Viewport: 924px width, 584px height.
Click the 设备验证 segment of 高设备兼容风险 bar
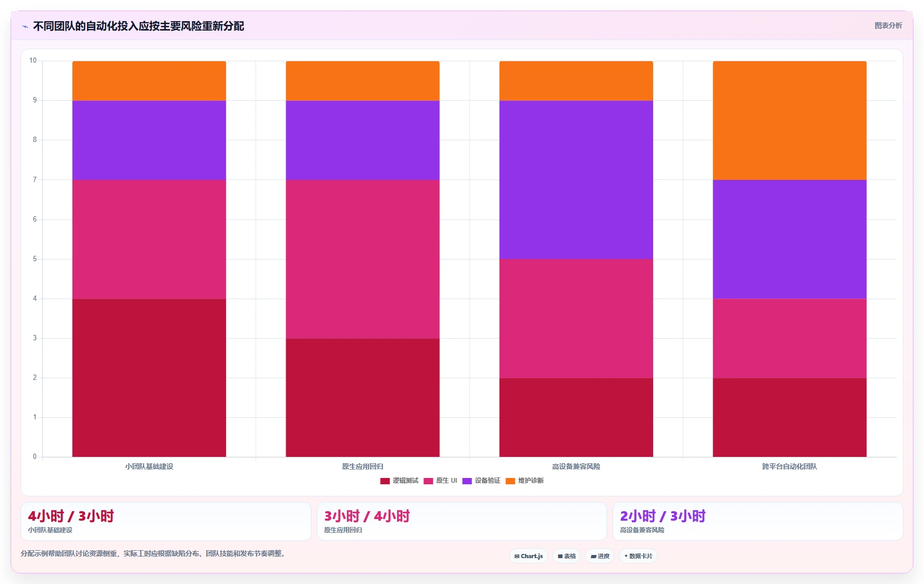(x=576, y=180)
